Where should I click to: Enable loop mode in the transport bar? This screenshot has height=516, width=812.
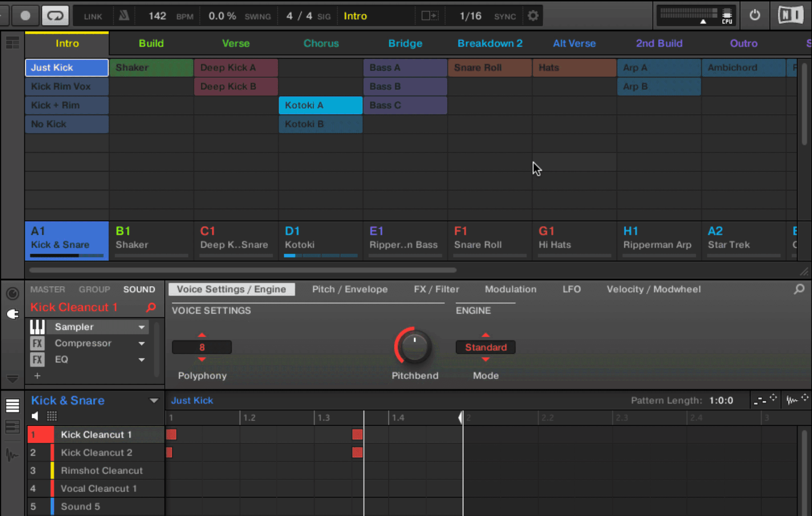pyautogui.click(x=55, y=15)
